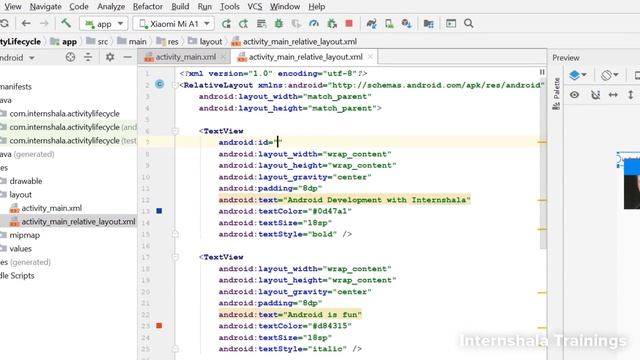The height and width of the screenshot is (360, 640).
Task: Open the Window menu
Action: [x=285, y=7]
